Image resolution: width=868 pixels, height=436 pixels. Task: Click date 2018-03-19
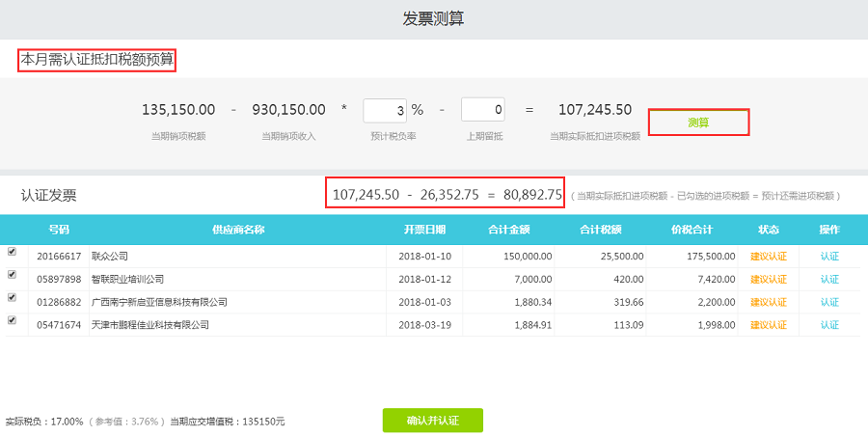pyautogui.click(x=424, y=325)
